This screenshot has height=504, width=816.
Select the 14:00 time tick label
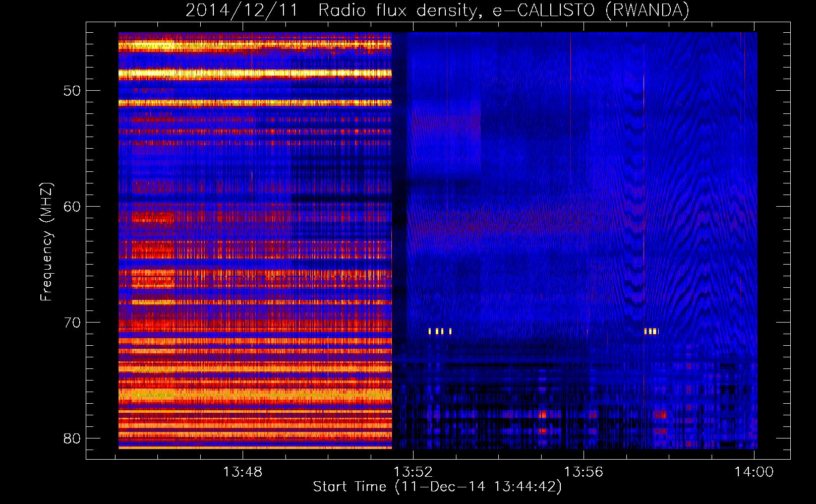(754, 472)
